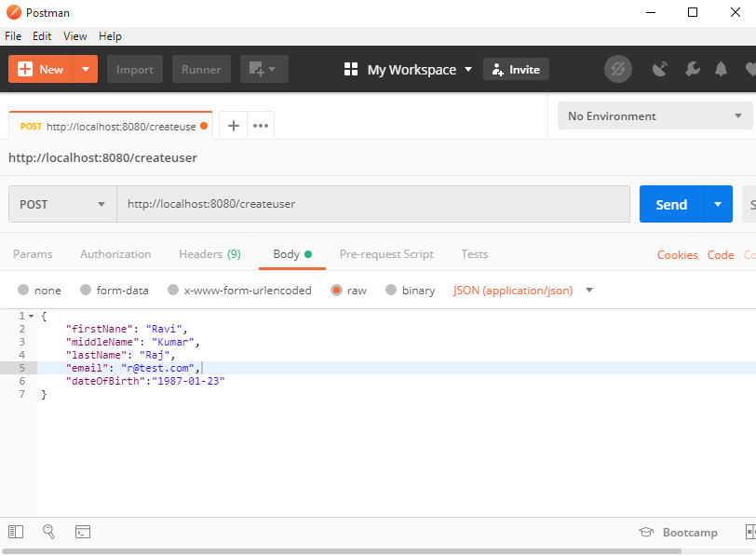
Task: Select the binary body type
Action: [410, 290]
